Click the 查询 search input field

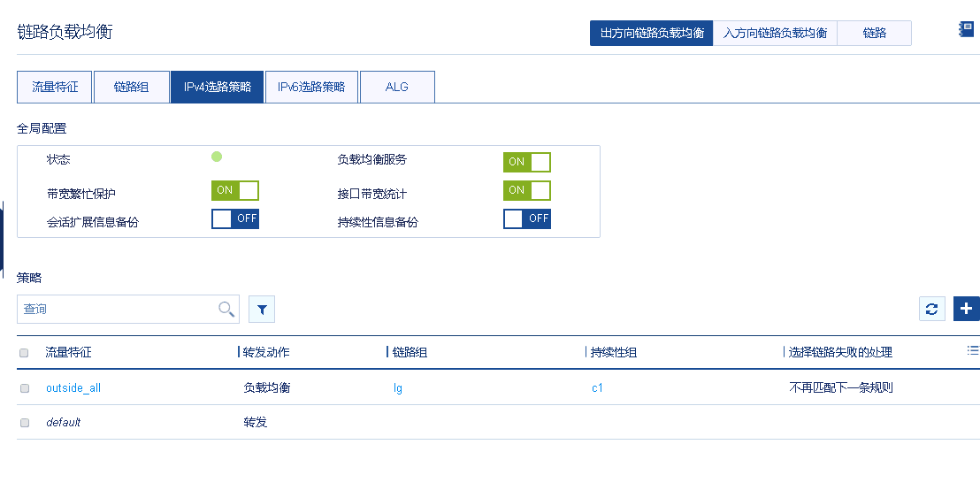(x=115, y=309)
